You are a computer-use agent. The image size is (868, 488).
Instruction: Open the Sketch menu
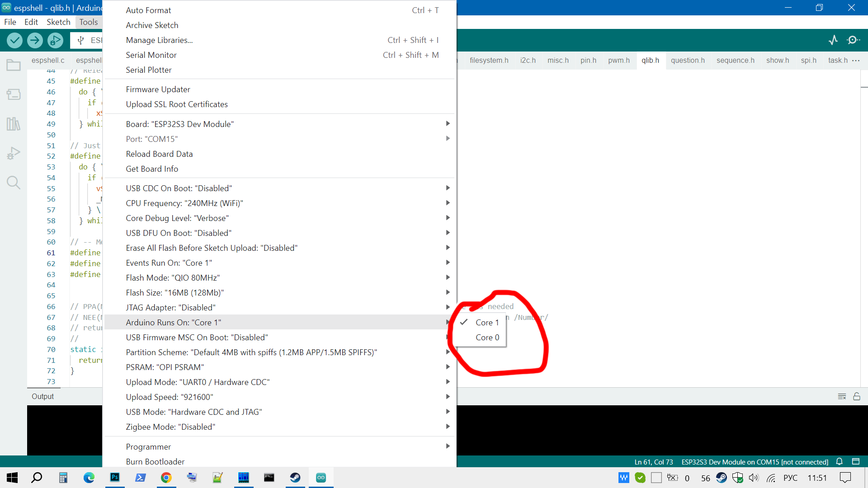[58, 22]
